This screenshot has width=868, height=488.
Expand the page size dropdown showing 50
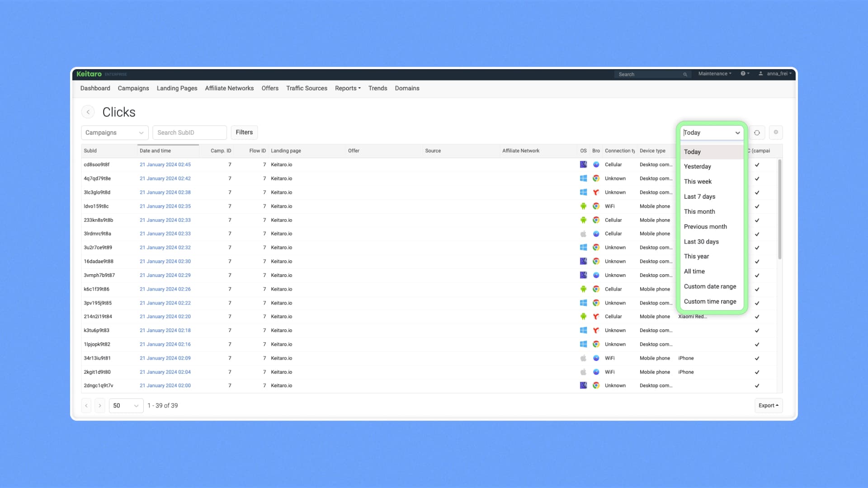pyautogui.click(x=126, y=405)
